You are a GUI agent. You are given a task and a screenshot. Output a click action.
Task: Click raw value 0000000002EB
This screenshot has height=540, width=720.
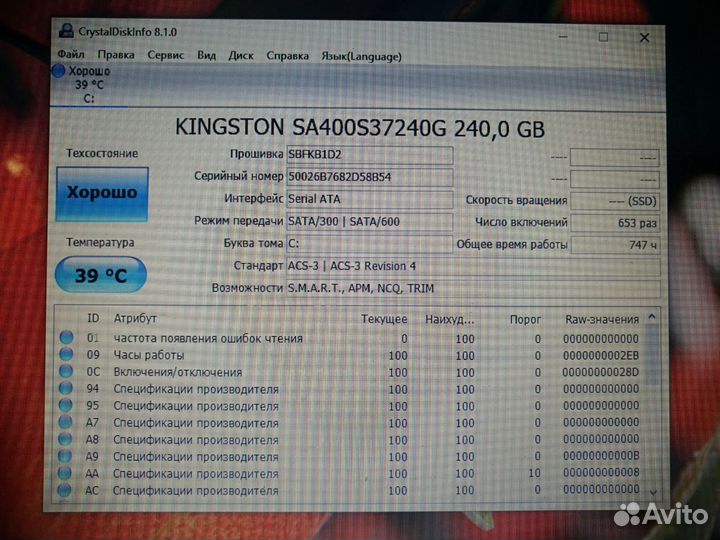pos(601,355)
